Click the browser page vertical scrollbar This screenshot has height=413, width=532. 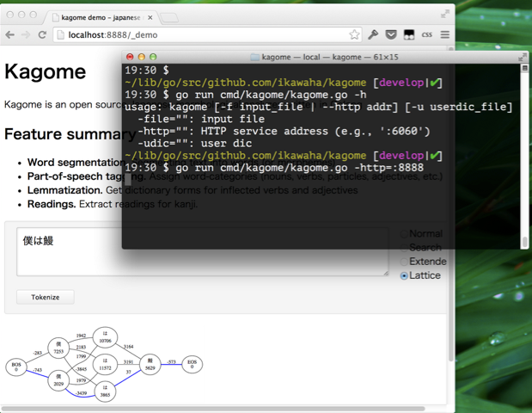(451, 204)
